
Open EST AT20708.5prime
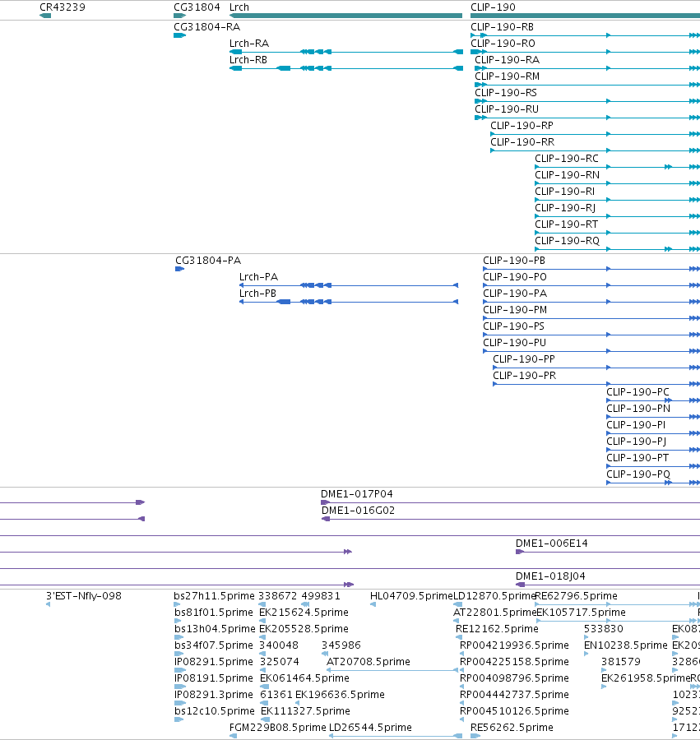click(x=369, y=662)
